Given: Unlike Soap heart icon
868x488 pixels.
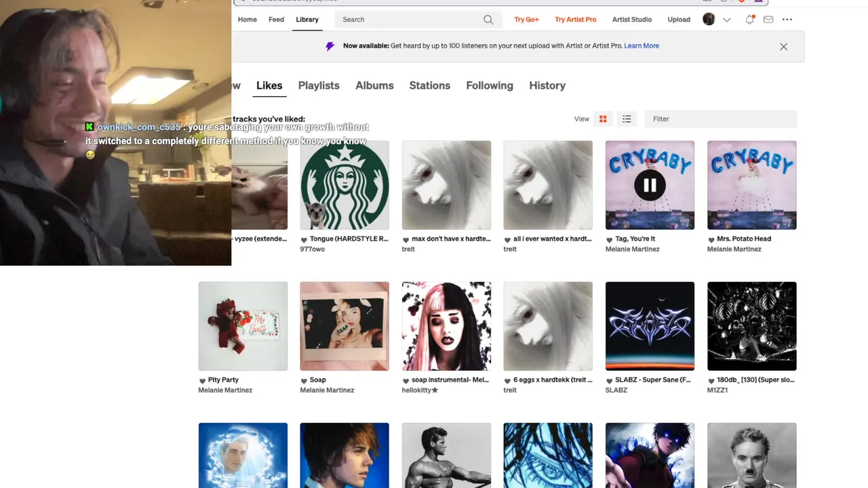Looking at the screenshot, I should tap(304, 380).
